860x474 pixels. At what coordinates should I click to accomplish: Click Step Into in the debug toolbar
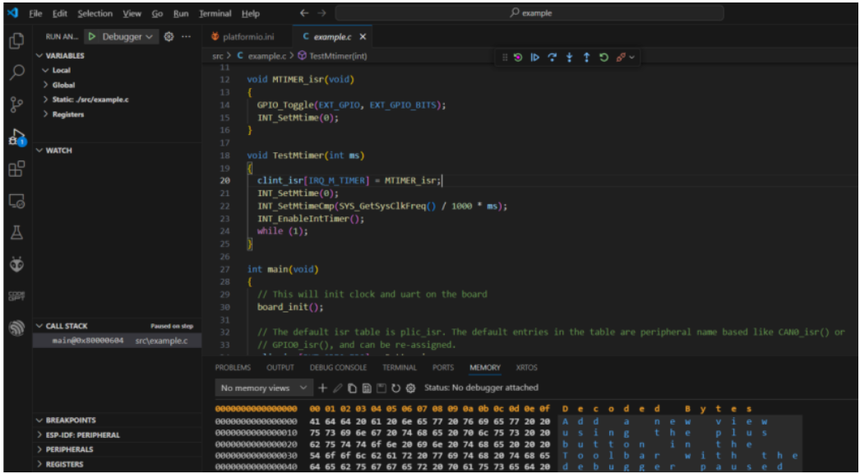569,57
